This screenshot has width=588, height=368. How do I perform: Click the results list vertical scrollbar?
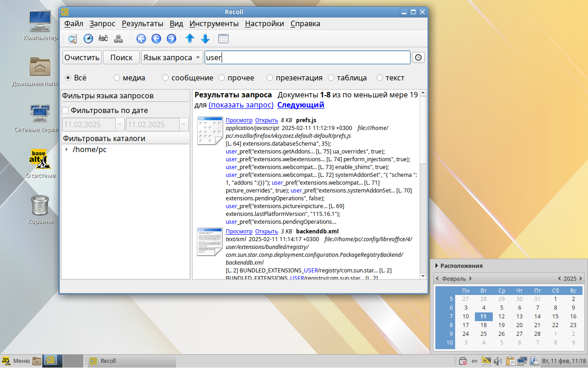423,184
